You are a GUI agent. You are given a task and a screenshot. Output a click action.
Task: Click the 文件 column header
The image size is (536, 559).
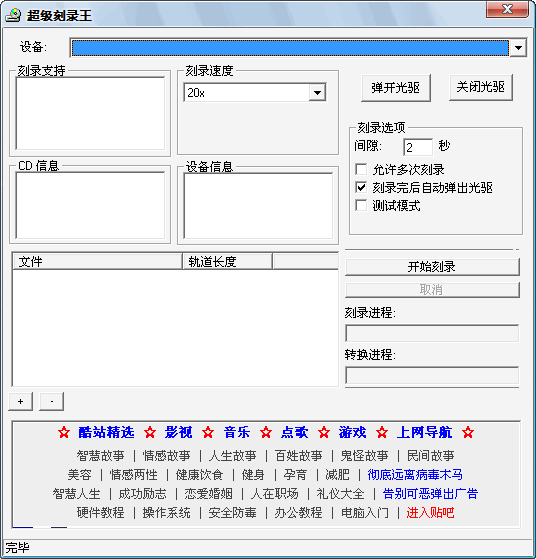(97, 261)
